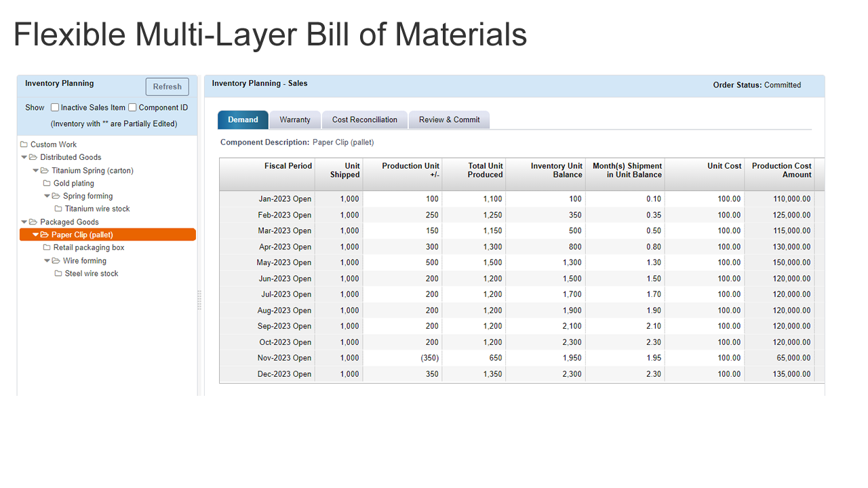Click the May-2023 Open period cell

(267, 263)
